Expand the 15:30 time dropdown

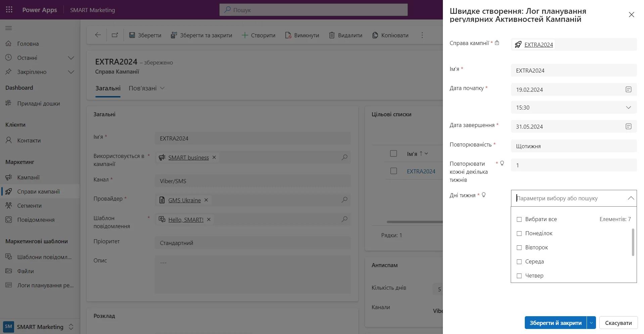tap(628, 108)
